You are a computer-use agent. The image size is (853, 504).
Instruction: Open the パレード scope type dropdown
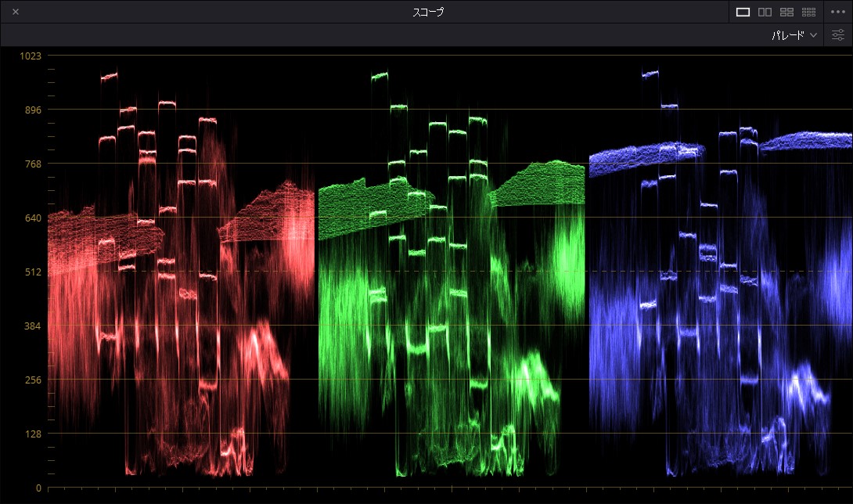(x=794, y=35)
